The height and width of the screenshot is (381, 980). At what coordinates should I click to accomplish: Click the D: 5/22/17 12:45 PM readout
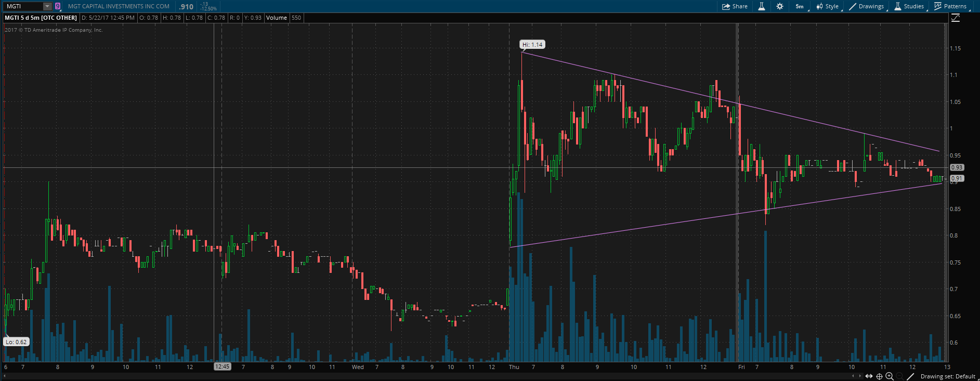(x=108, y=18)
